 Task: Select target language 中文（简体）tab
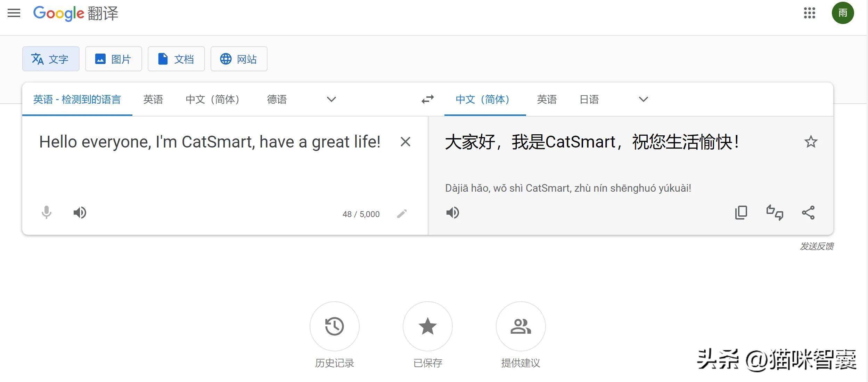(485, 100)
